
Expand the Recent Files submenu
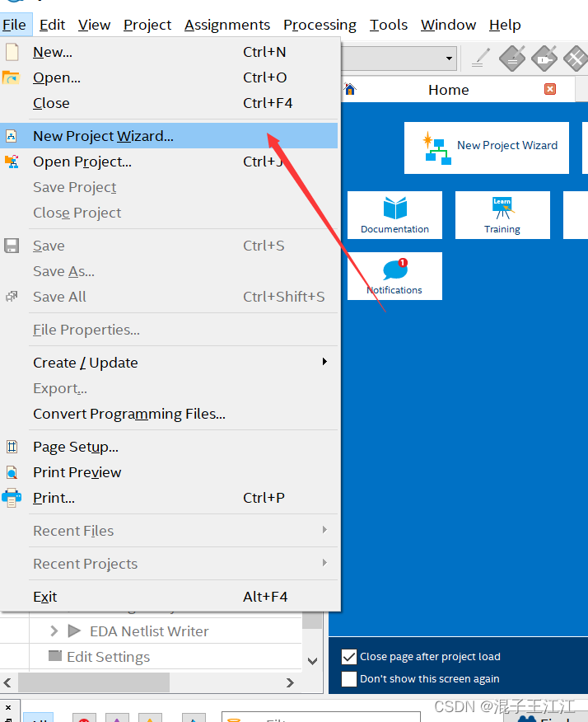[x=324, y=530]
